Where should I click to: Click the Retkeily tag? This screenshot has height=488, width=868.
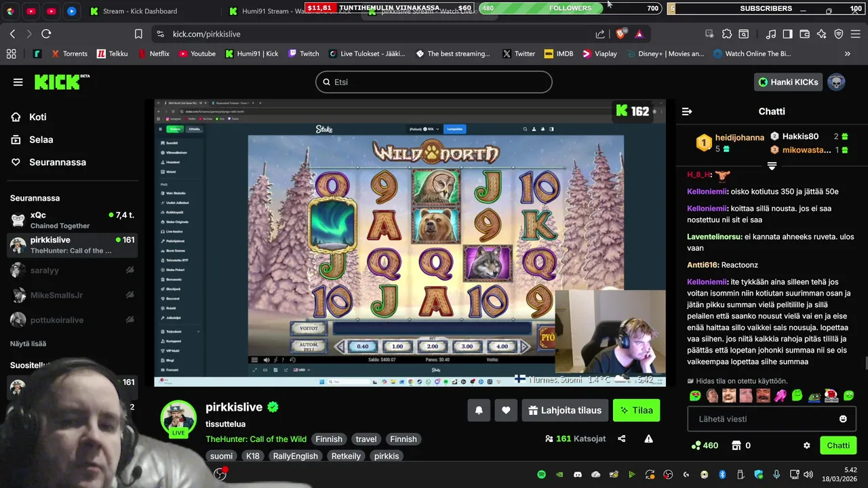(346, 456)
